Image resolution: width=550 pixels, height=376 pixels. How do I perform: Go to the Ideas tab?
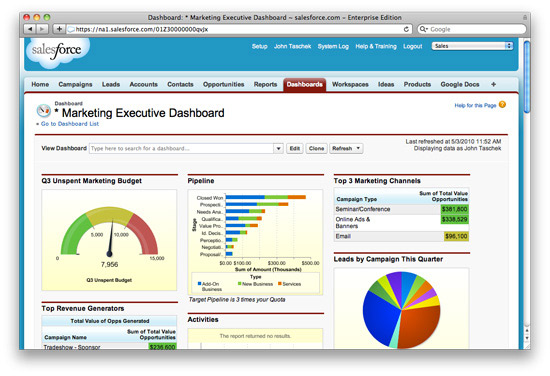tap(386, 85)
